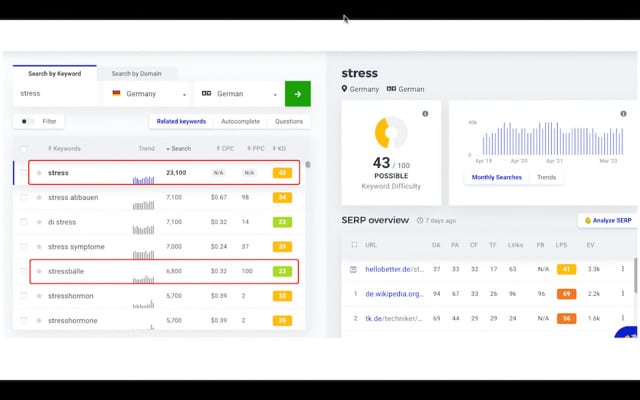Open the info icon on Keyword Difficulty card
Image resolution: width=640 pixels, height=400 pixels.
coord(425,113)
